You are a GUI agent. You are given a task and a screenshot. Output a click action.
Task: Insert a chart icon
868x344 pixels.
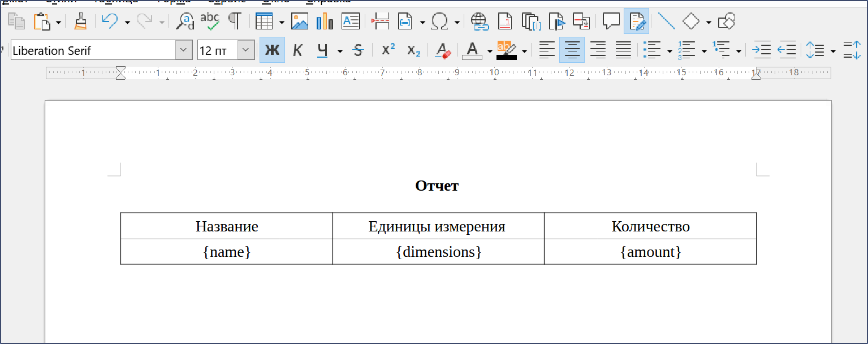(x=325, y=21)
